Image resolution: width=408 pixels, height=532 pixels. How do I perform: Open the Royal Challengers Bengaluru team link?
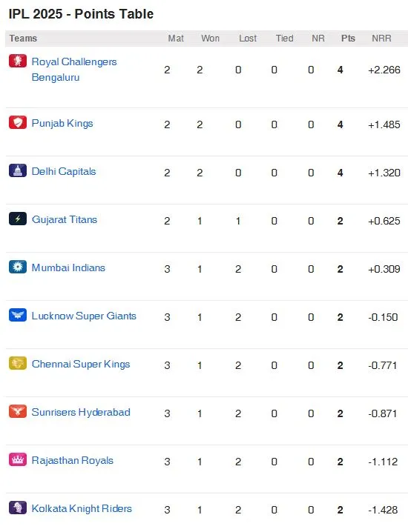click(74, 69)
